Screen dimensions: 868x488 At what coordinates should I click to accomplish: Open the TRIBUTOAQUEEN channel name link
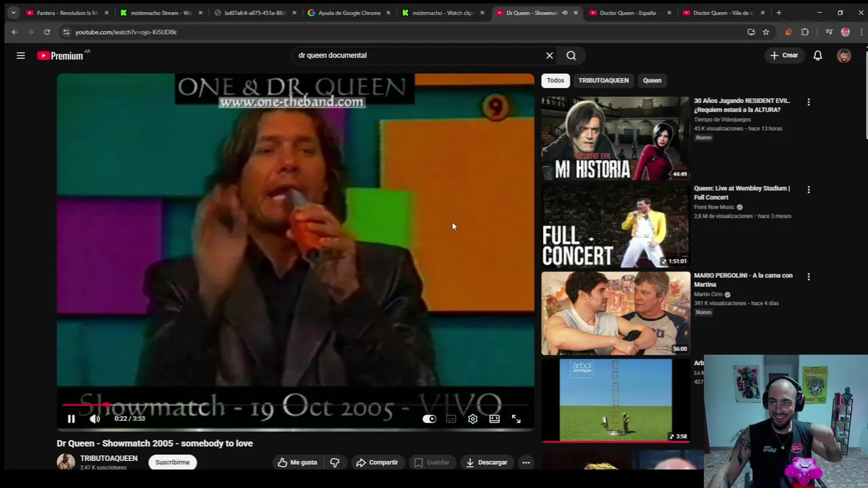point(108,459)
